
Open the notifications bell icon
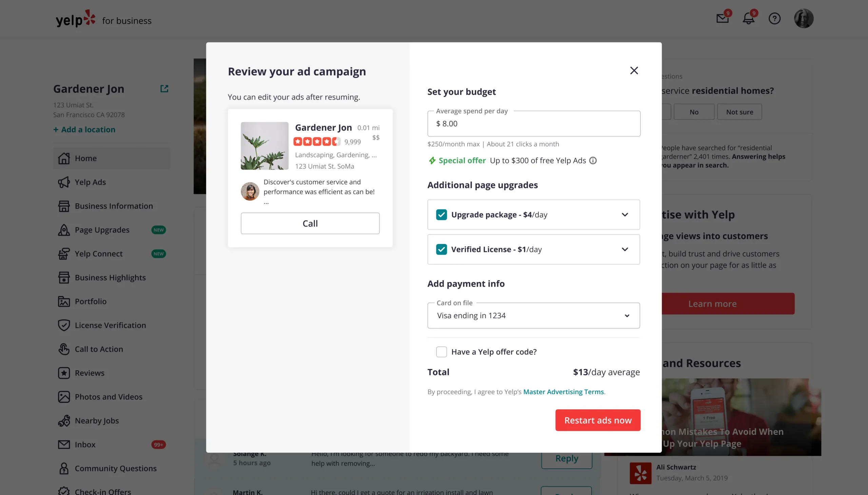coord(748,18)
